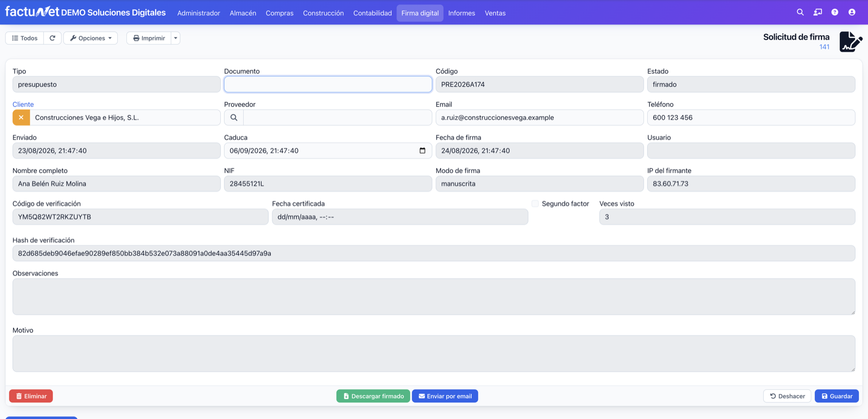Search for a Proveedor with magnifier icon
This screenshot has width=868, height=419.
pos(234,118)
